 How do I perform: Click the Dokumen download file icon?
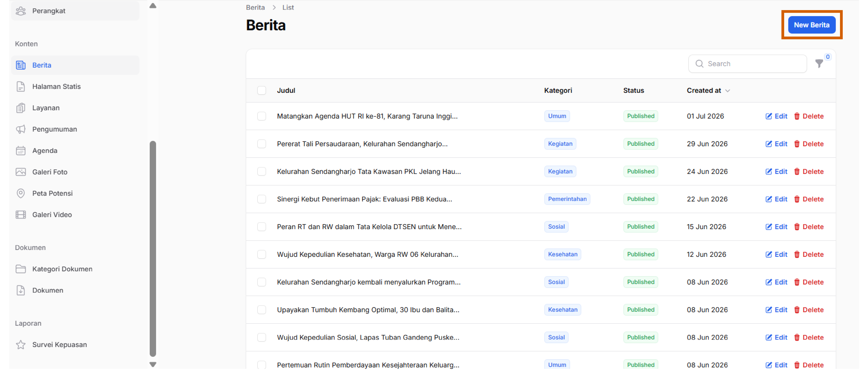(21, 290)
